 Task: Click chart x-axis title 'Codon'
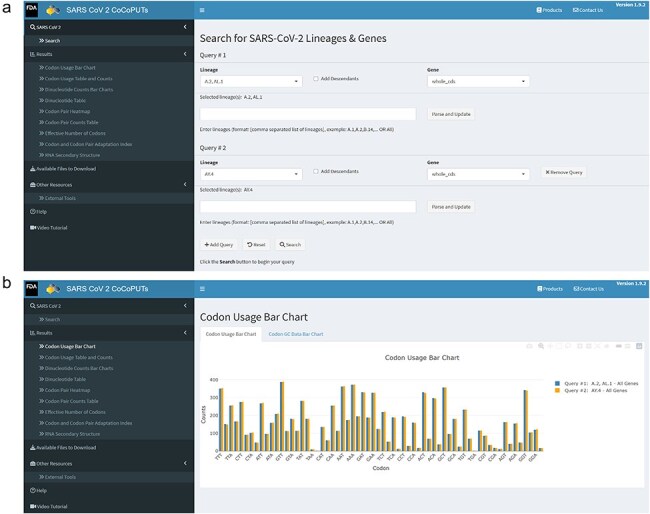click(381, 468)
